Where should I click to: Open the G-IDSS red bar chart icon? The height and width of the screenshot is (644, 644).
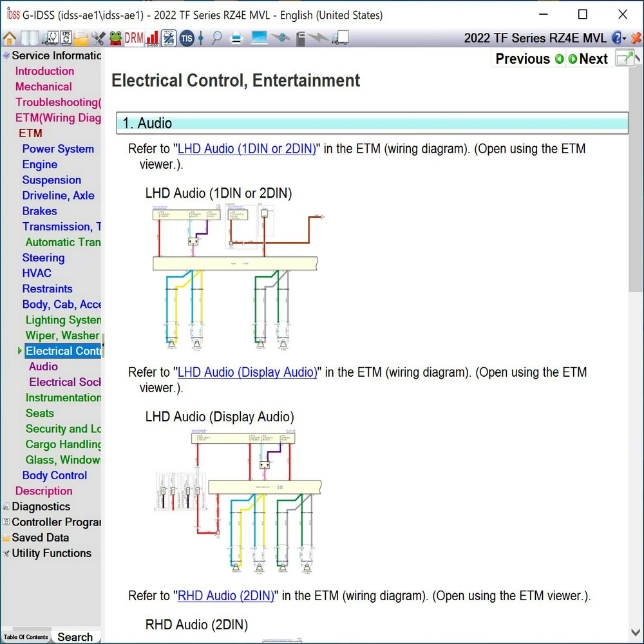click(x=153, y=38)
